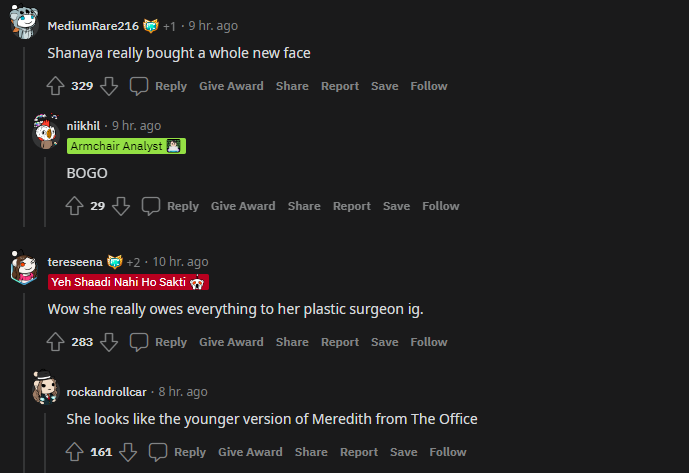Downvote niikhil's BOGO comment

pos(121,206)
